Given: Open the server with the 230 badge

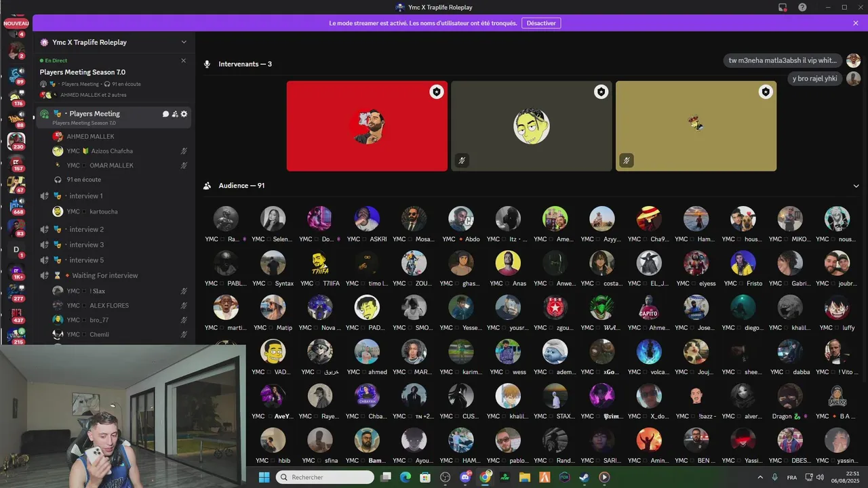Looking at the screenshot, I should click(x=16, y=140).
